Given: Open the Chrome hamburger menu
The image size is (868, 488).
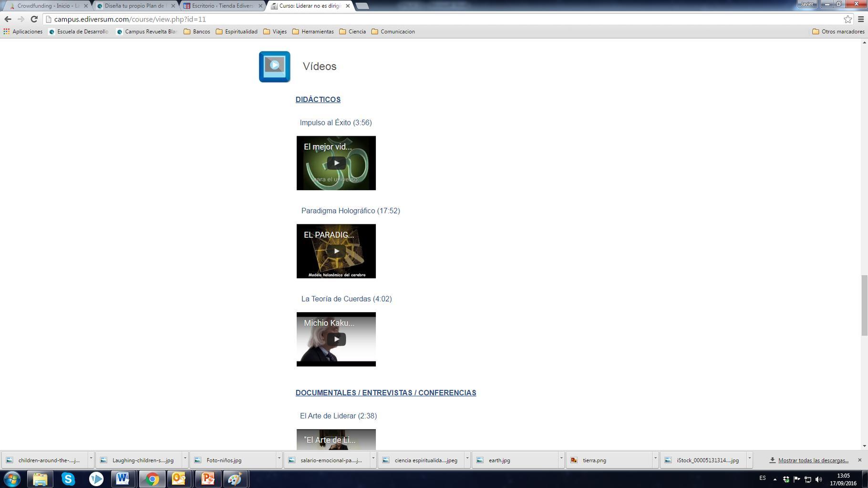Looking at the screenshot, I should (861, 19).
